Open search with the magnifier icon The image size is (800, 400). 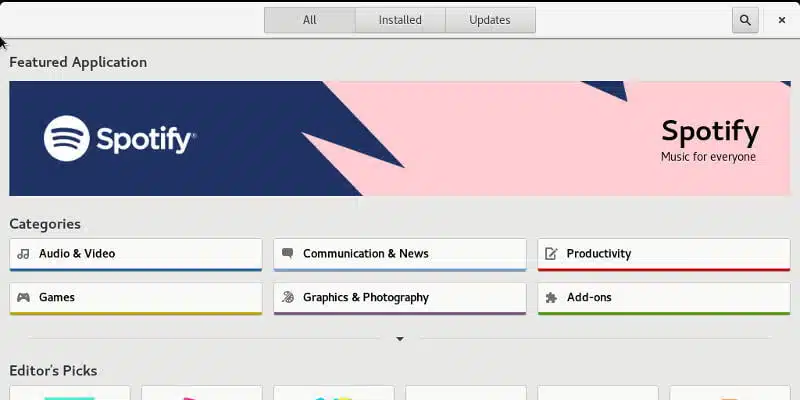[745, 20]
